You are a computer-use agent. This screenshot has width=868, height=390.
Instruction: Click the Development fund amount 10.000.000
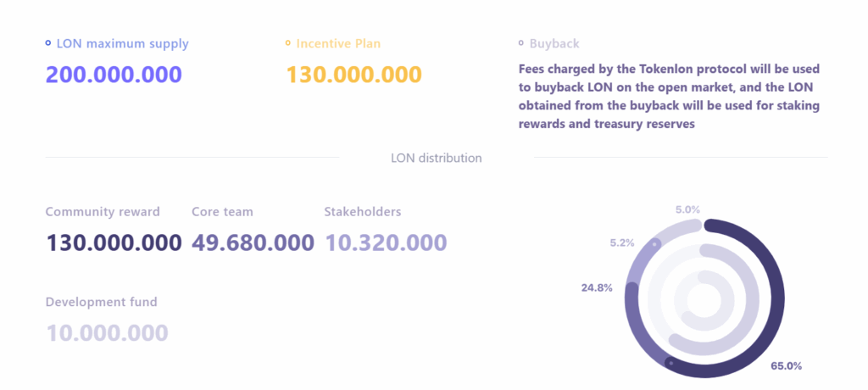click(107, 332)
